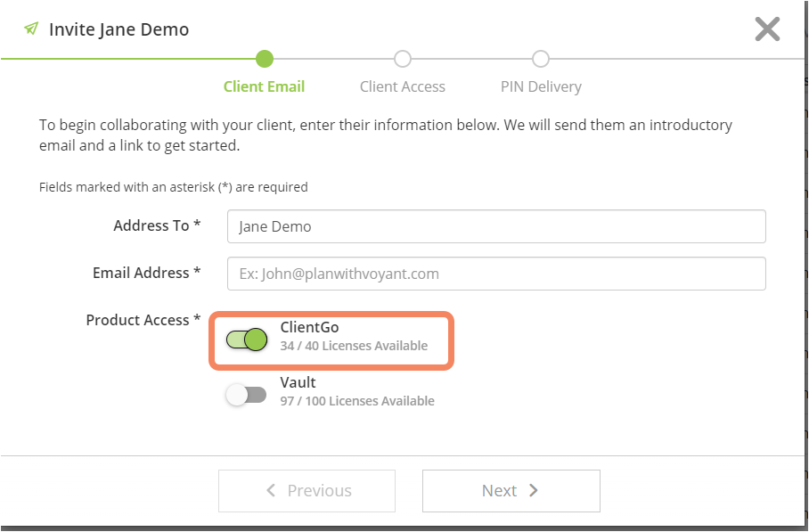Viewport: 809px width, 532px height.
Task: Click the 97 / 100 Licenses Available text
Action: point(357,401)
